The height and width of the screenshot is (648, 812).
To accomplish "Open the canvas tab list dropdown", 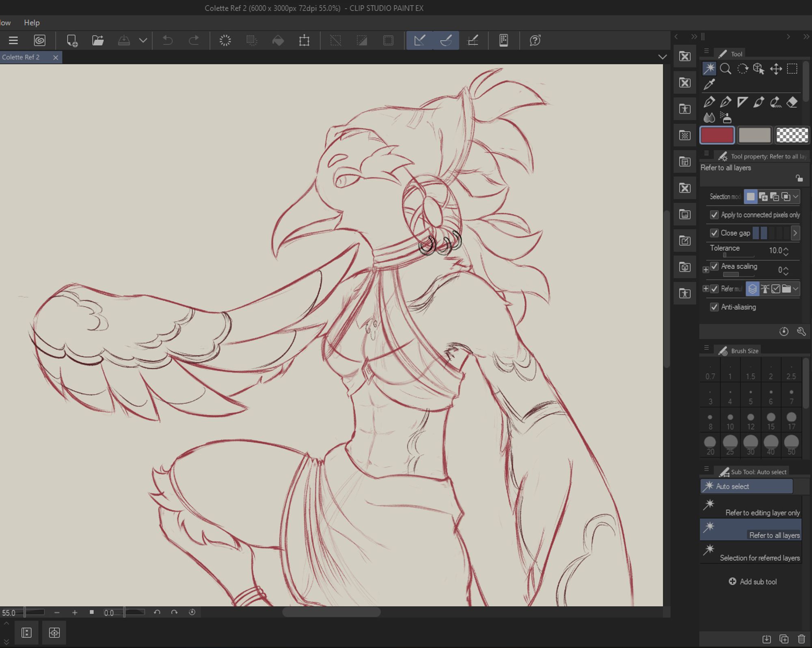I will pyautogui.click(x=662, y=57).
